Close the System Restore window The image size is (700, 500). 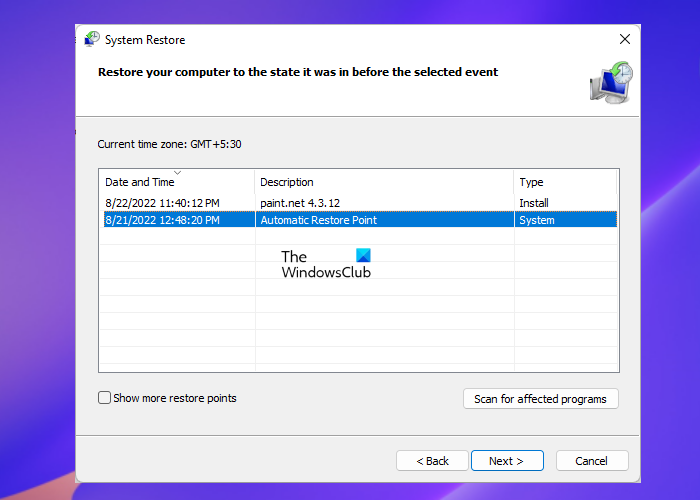click(x=625, y=40)
